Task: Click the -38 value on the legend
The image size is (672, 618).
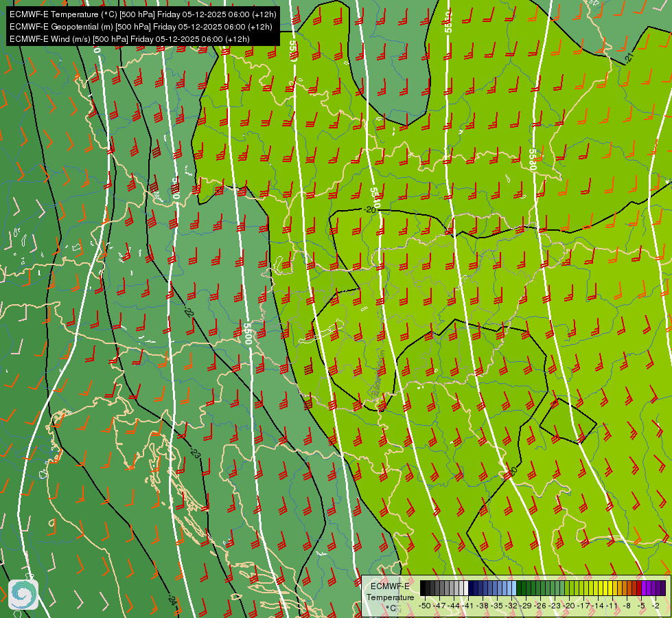Action: [x=482, y=606]
